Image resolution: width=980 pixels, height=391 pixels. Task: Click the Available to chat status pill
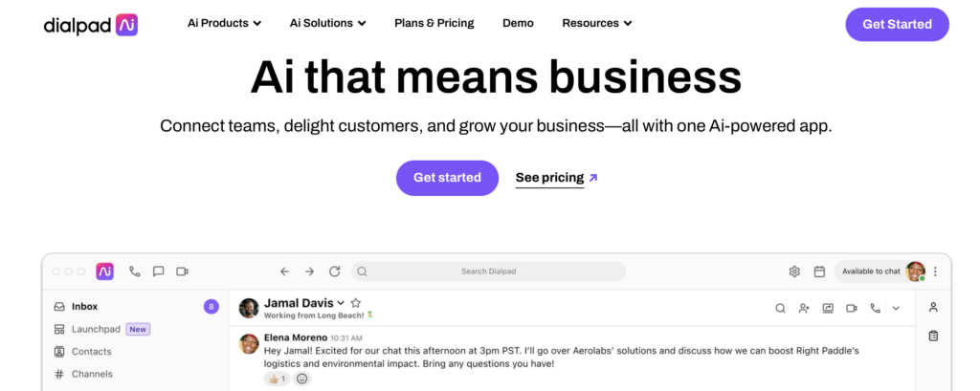click(871, 272)
